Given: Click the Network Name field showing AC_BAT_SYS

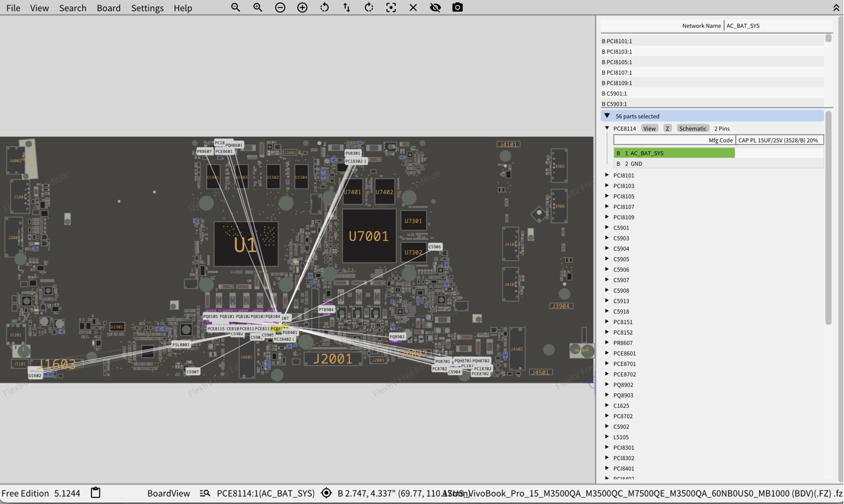Looking at the screenshot, I should (777, 26).
